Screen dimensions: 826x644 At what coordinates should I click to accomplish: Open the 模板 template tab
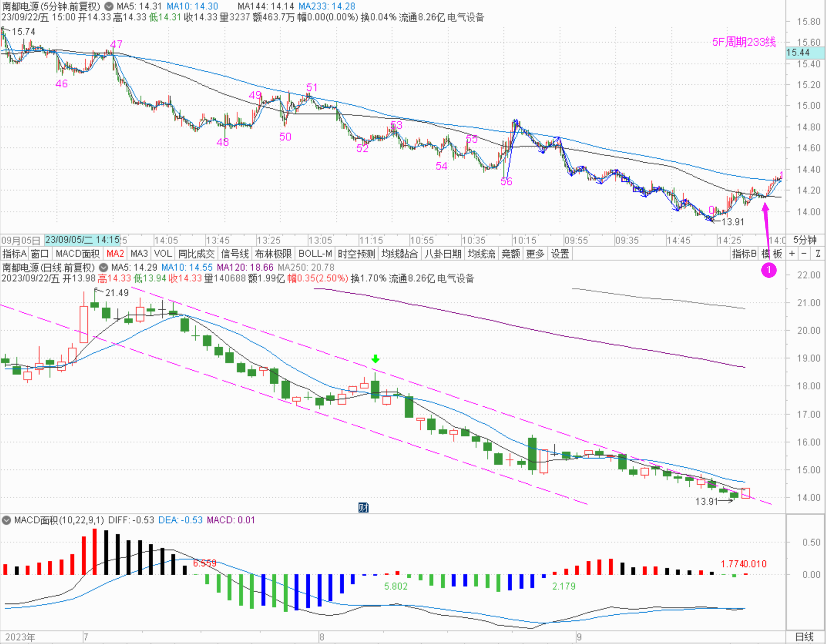point(772,254)
